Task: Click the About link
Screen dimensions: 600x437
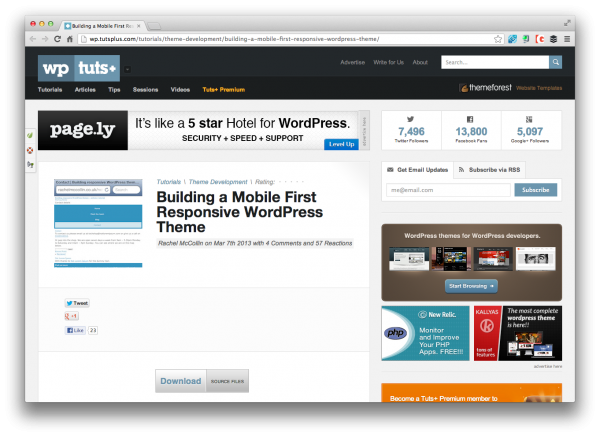Action: point(420,62)
